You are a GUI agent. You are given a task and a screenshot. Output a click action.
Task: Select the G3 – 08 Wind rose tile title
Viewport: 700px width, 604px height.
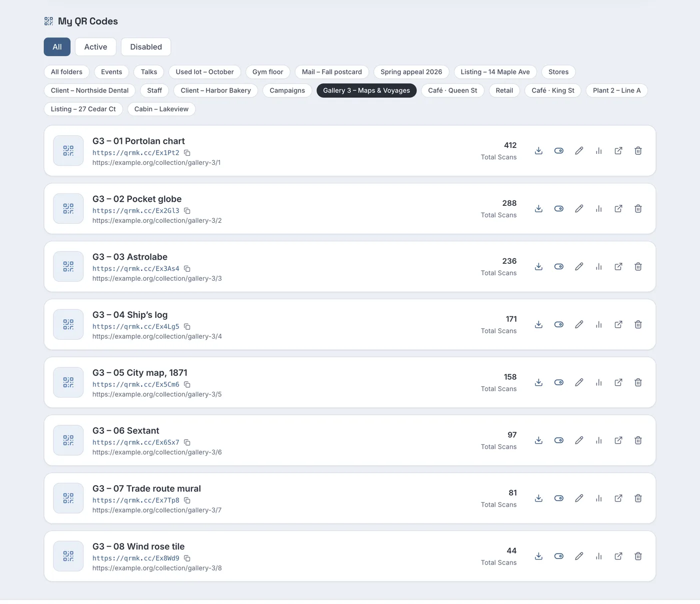[x=138, y=547]
